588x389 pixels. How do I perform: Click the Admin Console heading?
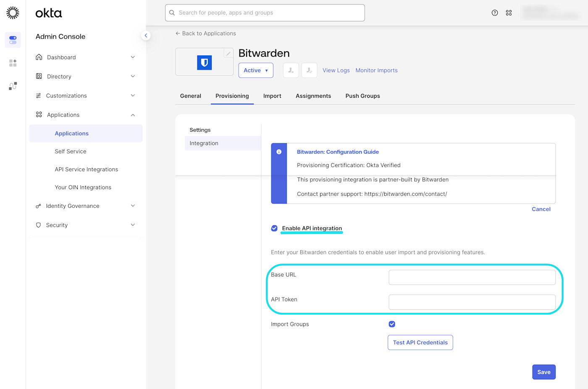coord(60,37)
